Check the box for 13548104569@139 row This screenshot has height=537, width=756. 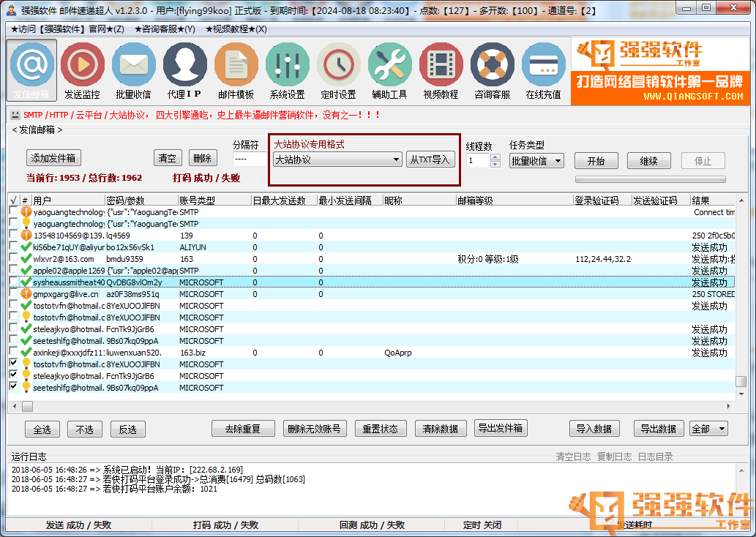coord(13,234)
